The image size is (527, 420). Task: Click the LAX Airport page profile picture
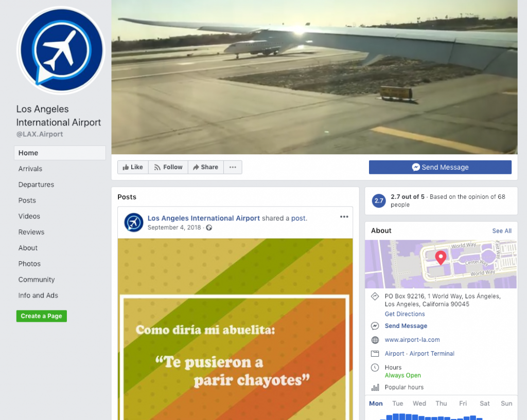coord(61,50)
